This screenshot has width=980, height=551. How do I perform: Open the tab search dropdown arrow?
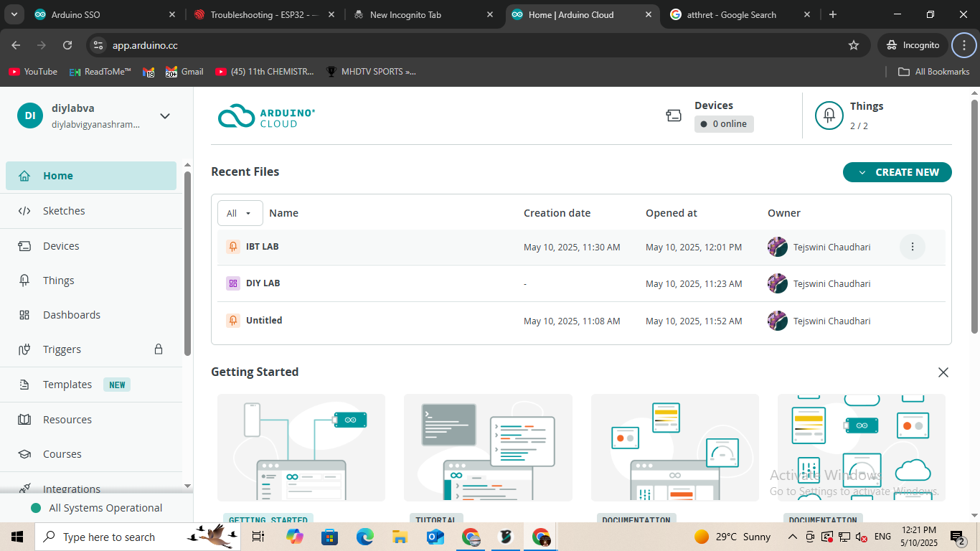click(x=14, y=14)
